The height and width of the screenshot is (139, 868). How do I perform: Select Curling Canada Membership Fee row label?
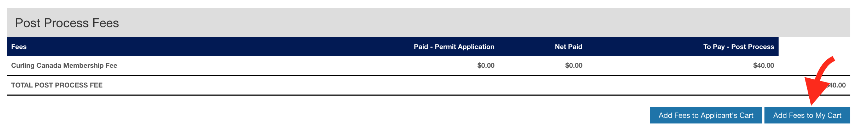pyautogui.click(x=64, y=66)
